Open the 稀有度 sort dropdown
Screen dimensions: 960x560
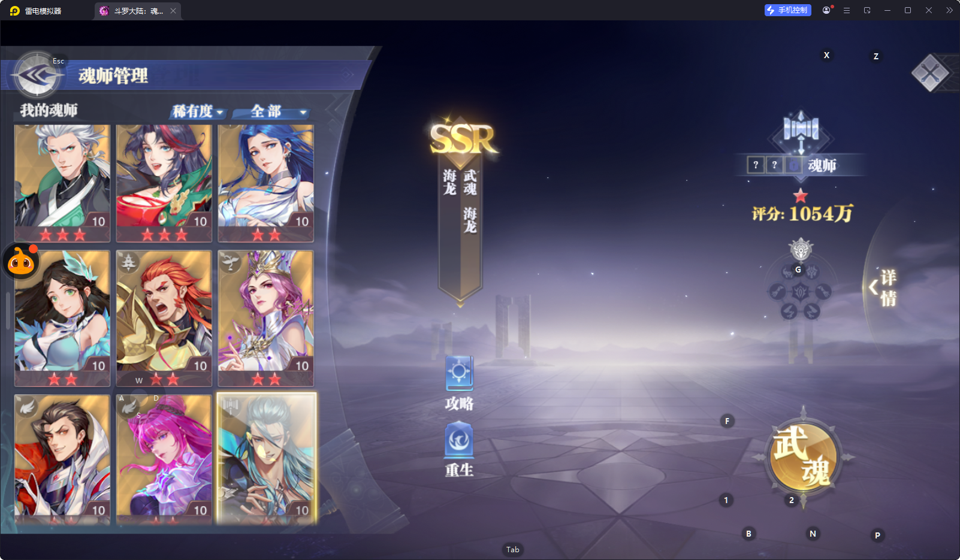pos(198,111)
